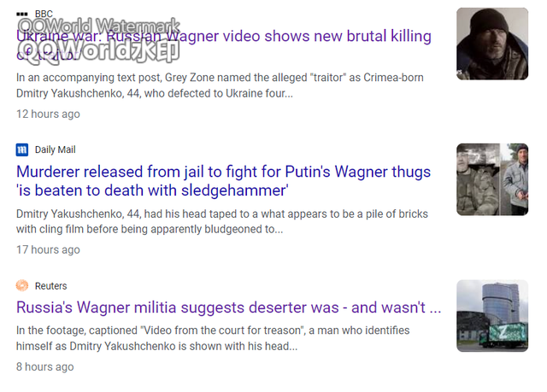Click the QQWorld Watermark overlay text

point(99,26)
